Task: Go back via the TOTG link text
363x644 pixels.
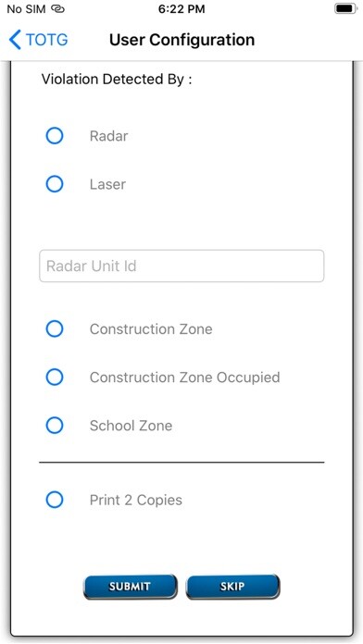Action: point(47,41)
